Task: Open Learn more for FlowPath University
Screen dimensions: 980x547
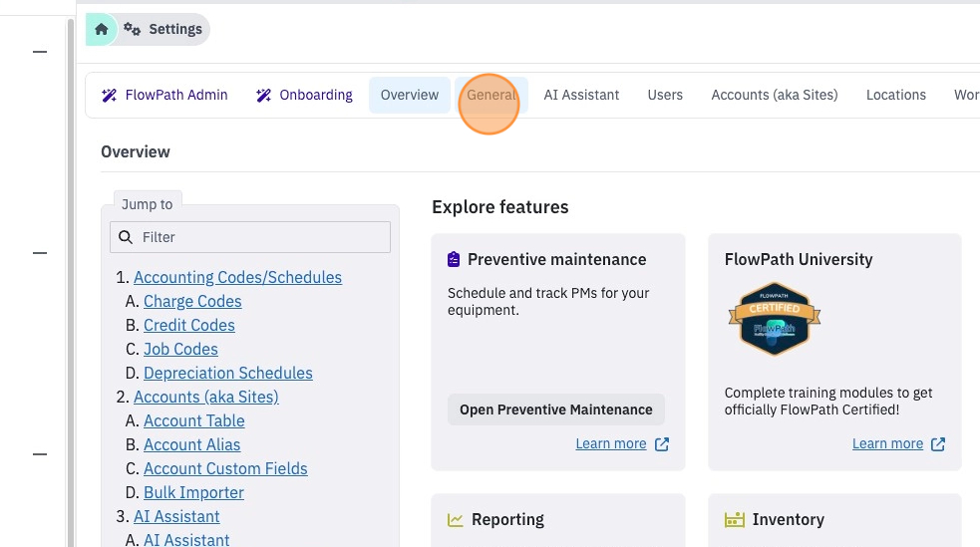Action: (887, 443)
